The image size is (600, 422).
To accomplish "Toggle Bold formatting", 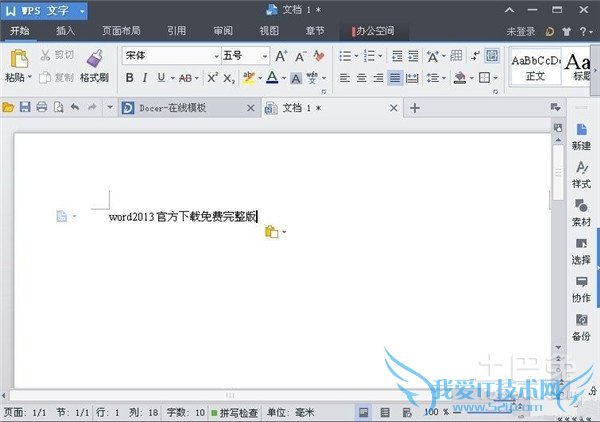I will tap(129, 78).
